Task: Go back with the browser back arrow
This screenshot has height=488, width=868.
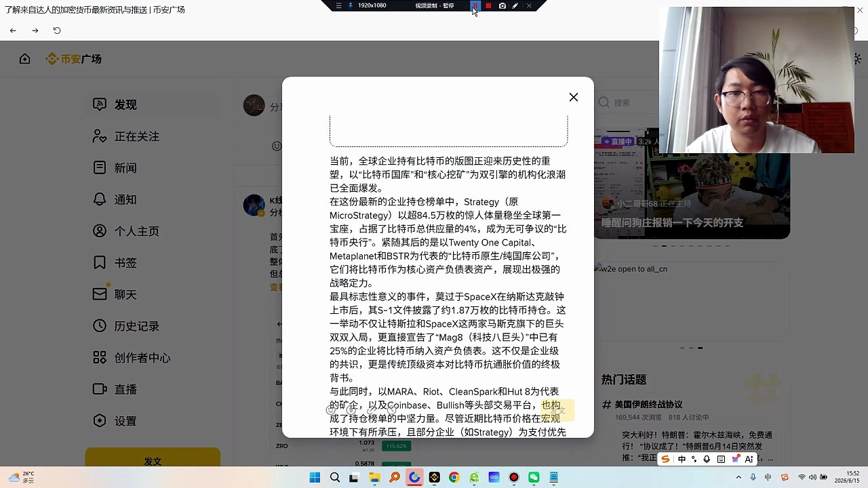Action: coord(13,30)
